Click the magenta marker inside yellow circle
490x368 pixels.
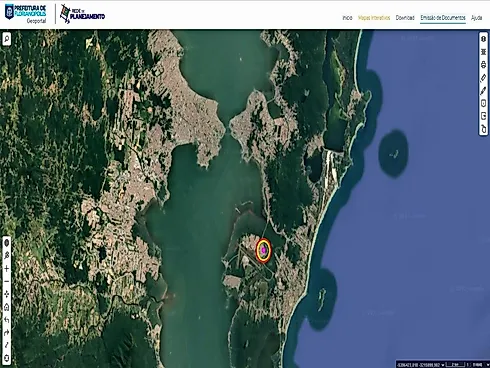click(x=263, y=250)
